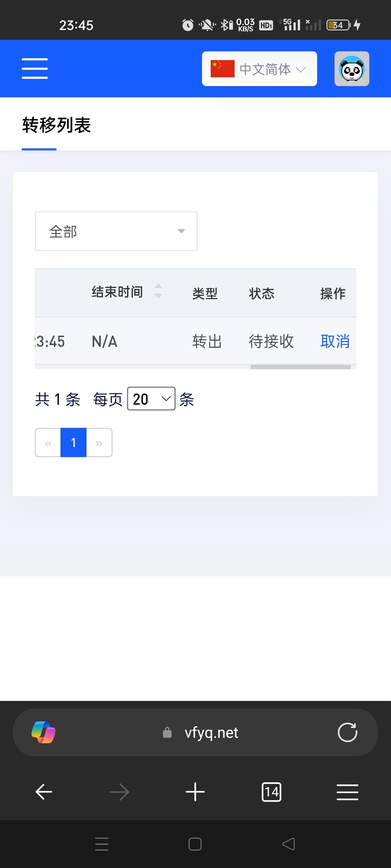Go to next page with » button
Screen dimensions: 391x868
click(x=99, y=443)
